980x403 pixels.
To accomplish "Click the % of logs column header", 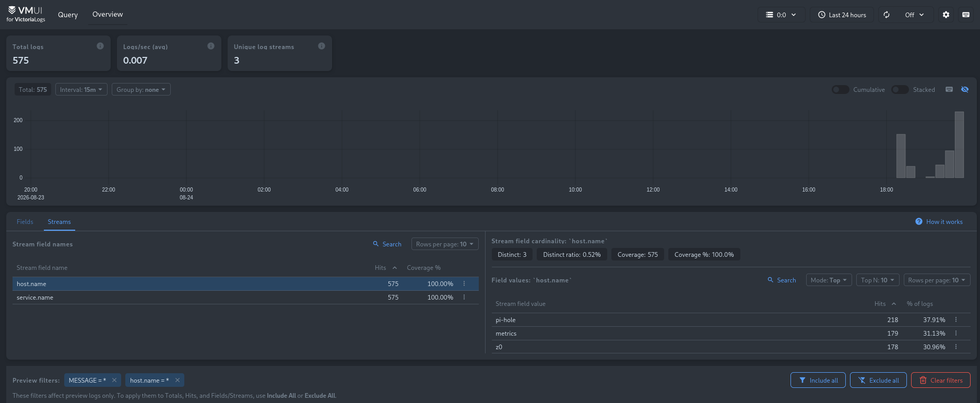I will (920, 304).
